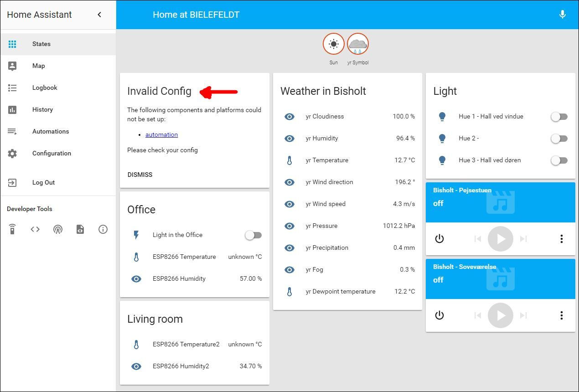This screenshot has height=392, width=579.
Task: Open the Services developer tool
Action: click(x=12, y=229)
